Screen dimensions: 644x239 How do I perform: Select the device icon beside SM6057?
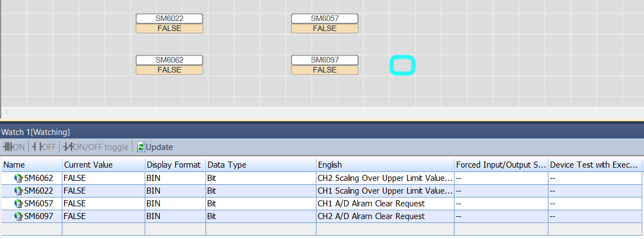pos(19,204)
